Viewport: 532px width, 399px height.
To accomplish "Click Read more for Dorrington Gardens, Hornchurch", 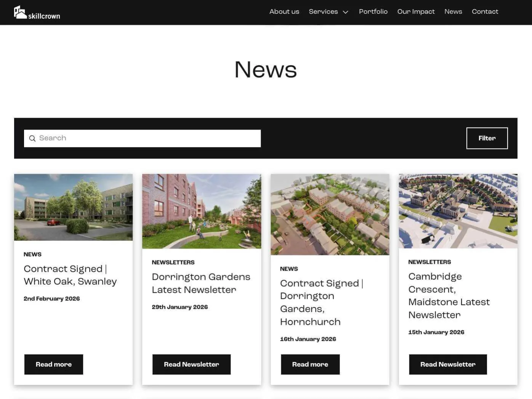I will tap(310, 364).
